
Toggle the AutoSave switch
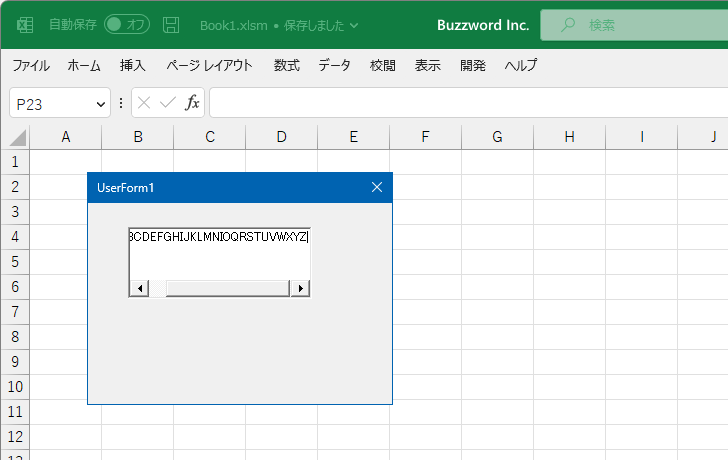point(127,24)
